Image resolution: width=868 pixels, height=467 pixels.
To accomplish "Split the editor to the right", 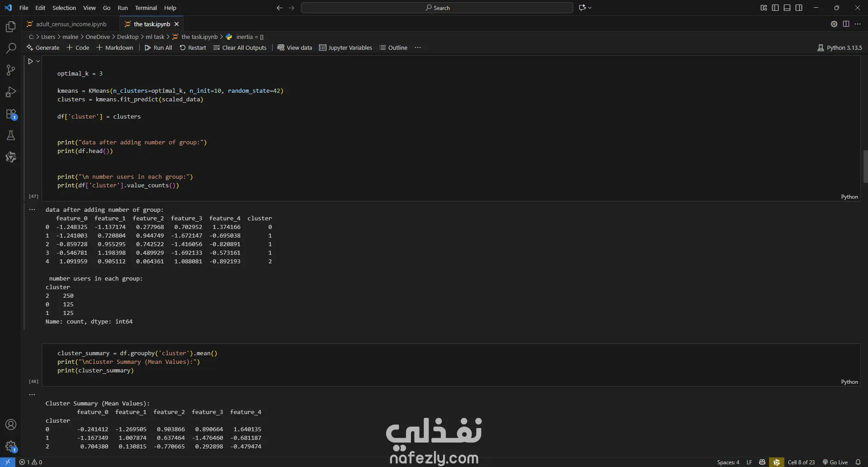I will [x=846, y=24].
